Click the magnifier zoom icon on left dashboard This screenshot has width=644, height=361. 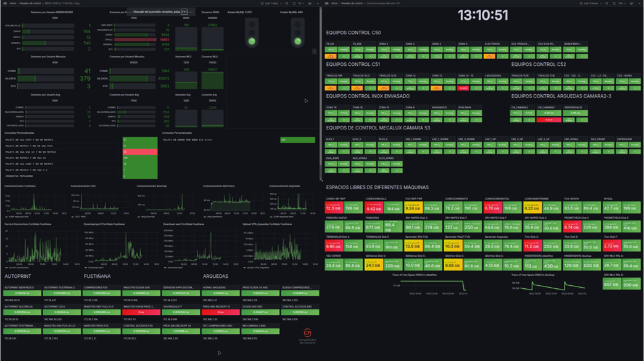point(287,3)
